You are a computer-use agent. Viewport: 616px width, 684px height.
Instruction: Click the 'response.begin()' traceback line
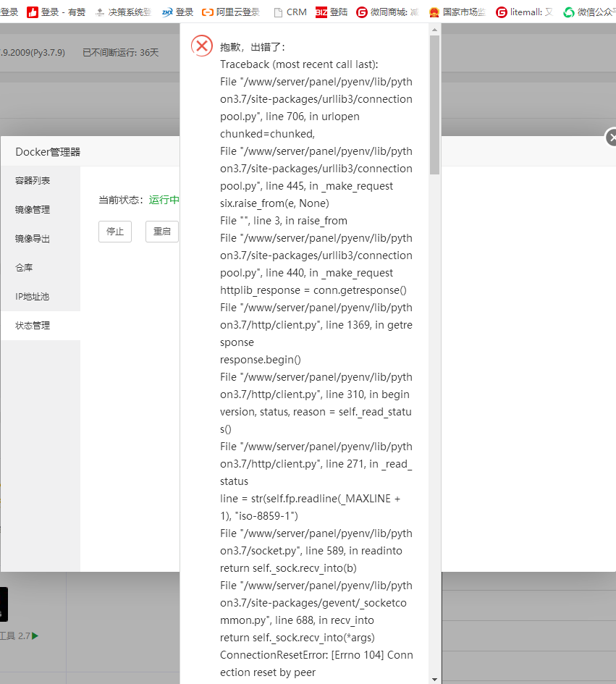(261, 360)
